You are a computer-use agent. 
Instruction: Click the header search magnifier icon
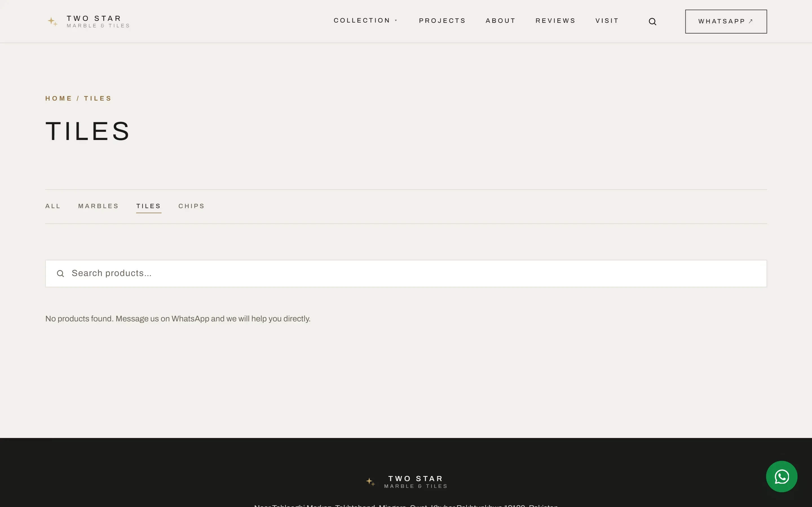point(652,21)
